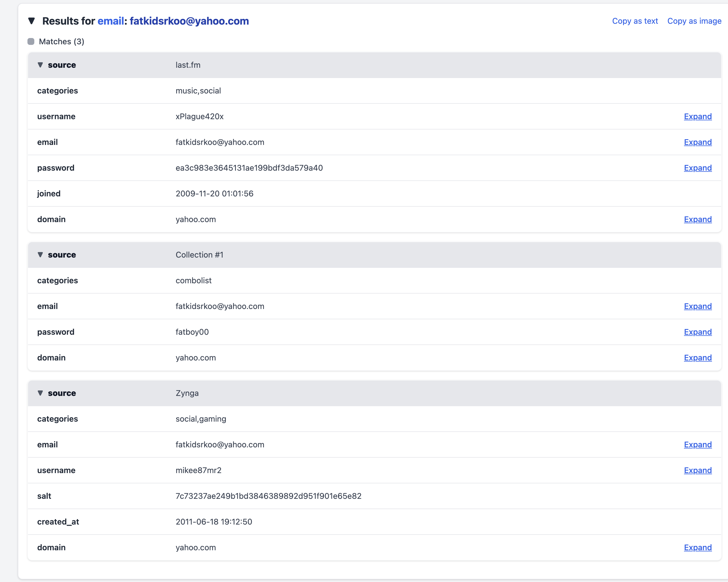
Task: Expand the last.fm password hash row
Action: point(698,168)
